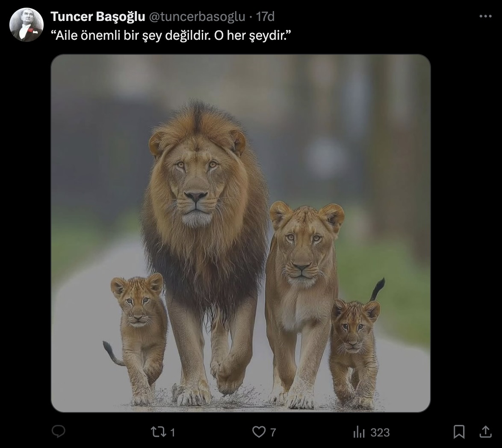Open the view analytics bar chart icon
The width and height of the screenshot is (502, 448).
pos(359,432)
